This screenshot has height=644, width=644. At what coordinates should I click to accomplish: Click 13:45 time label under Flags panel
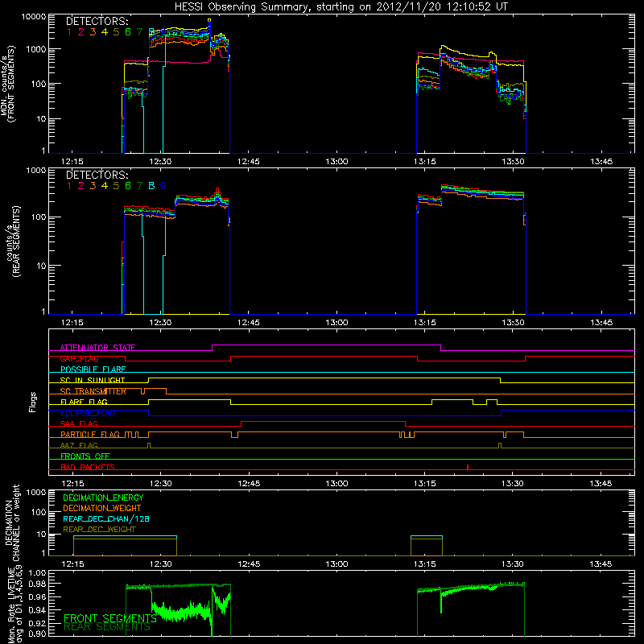(x=601, y=484)
